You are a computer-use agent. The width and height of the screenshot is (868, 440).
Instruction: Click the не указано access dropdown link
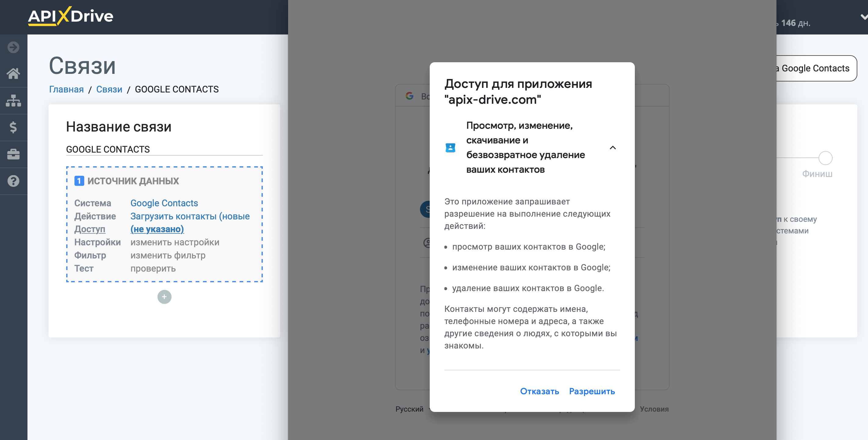click(157, 229)
